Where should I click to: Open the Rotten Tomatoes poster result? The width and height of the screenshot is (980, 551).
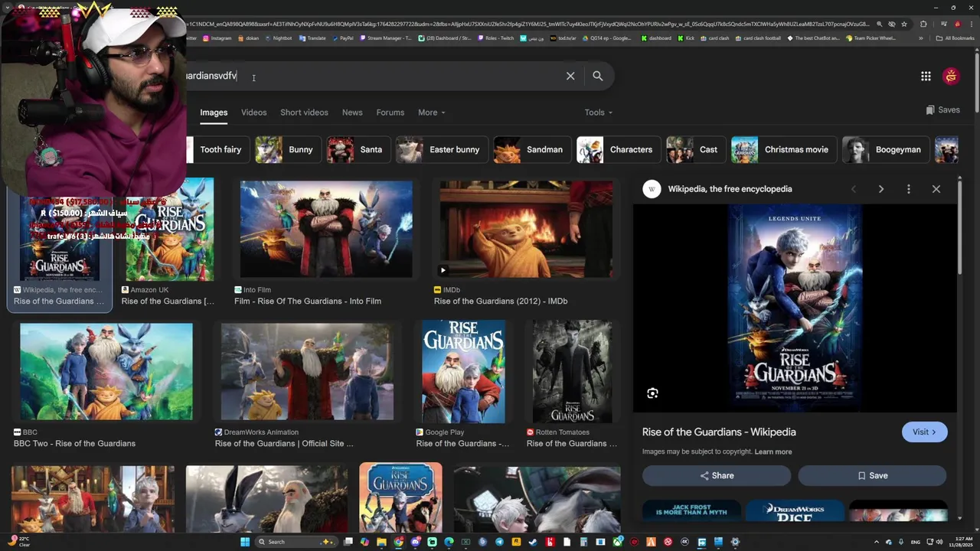pyautogui.click(x=573, y=371)
